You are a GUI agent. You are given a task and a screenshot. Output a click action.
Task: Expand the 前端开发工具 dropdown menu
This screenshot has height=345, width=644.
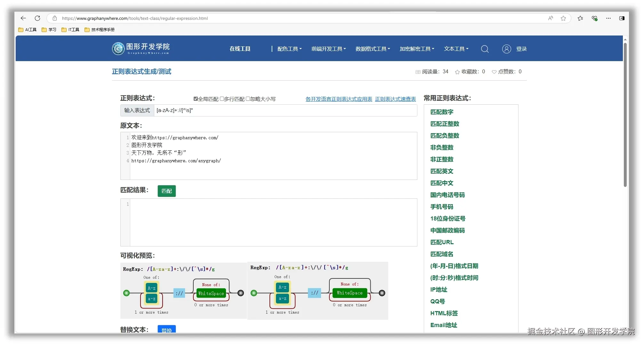(x=329, y=49)
